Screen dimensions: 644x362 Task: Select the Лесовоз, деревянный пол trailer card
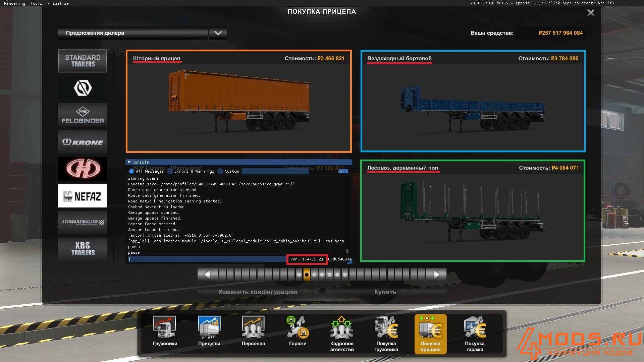[x=473, y=211]
